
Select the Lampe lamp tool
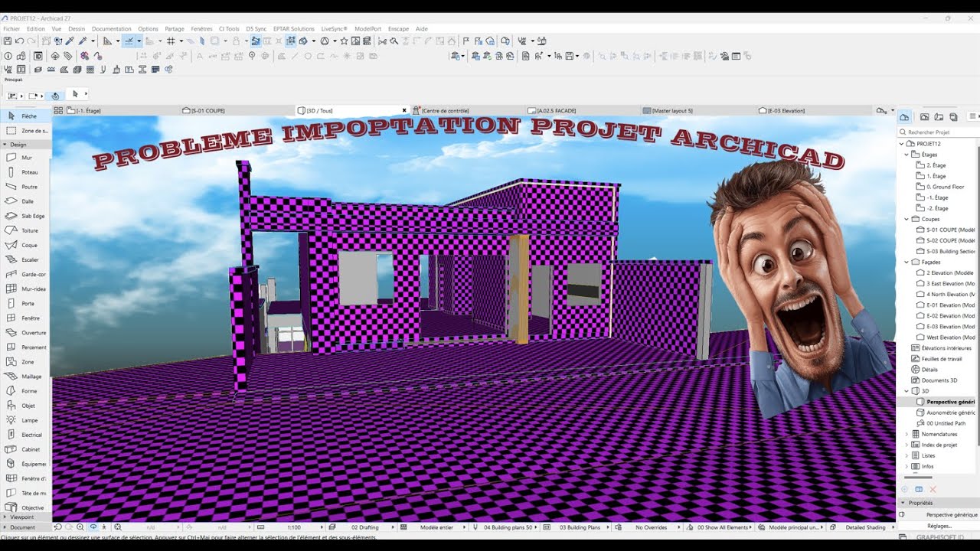(24, 420)
